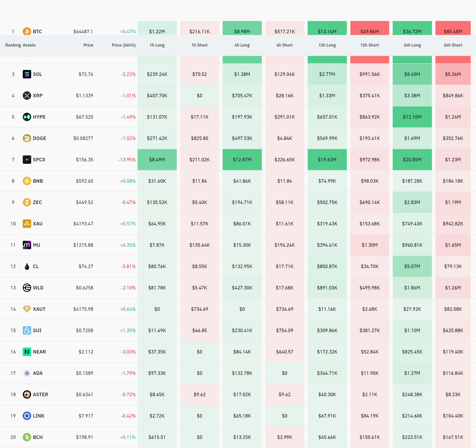Select the SPCX asset icon
This screenshot has width=476, height=448.
pyautogui.click(x=27, y=159)
